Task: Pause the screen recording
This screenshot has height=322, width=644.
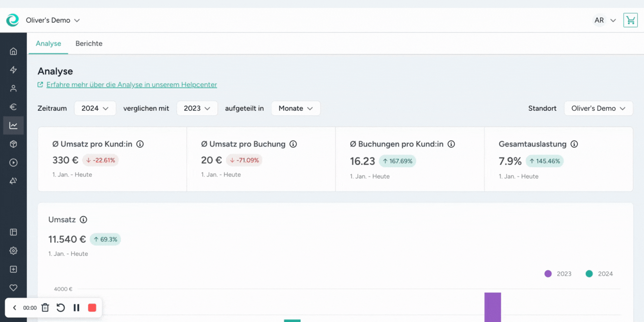Action: [x=76, y=308]
